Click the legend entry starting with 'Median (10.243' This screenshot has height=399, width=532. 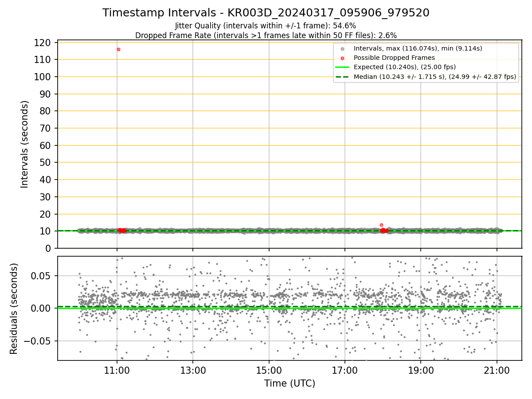coord(435,77)
